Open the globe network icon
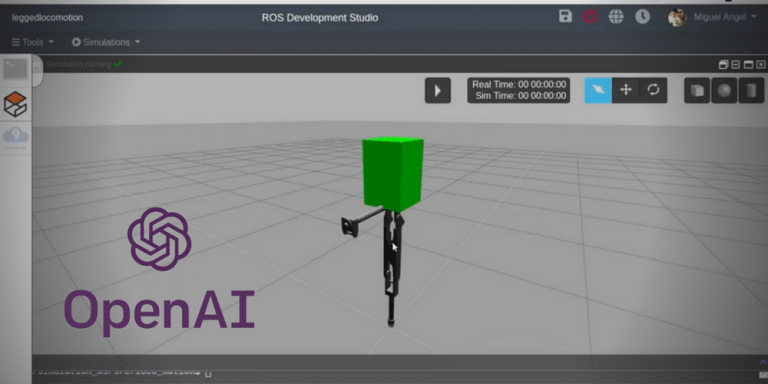The image size is (768, 384). (616, 17)
